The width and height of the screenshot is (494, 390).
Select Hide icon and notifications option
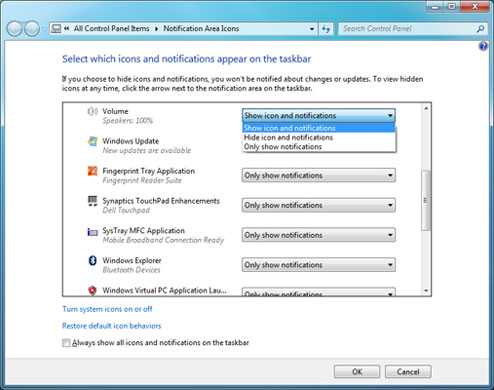pos(319,137)
